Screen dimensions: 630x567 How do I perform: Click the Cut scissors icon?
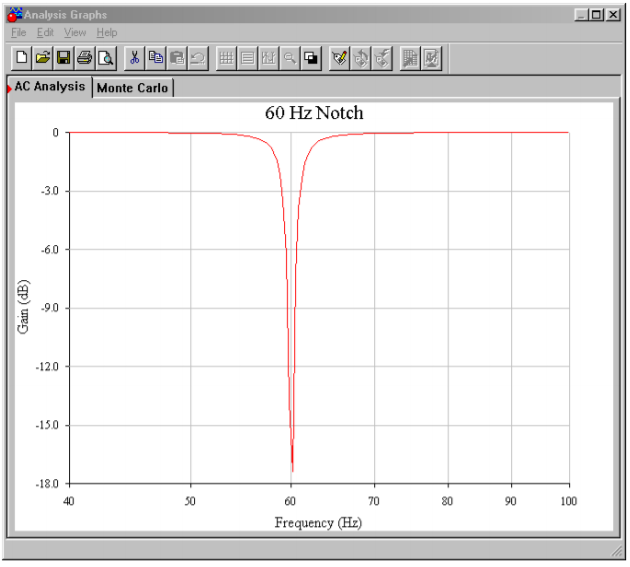(x=135, y=58)
